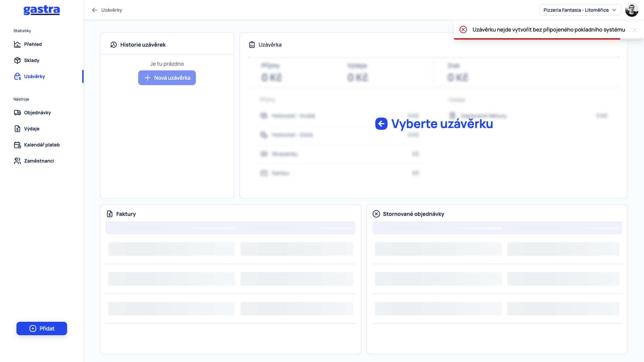Click the Nástroje section label
Image resolution: width=644 pixels, height=362 pixels.
tap(21, 99)
